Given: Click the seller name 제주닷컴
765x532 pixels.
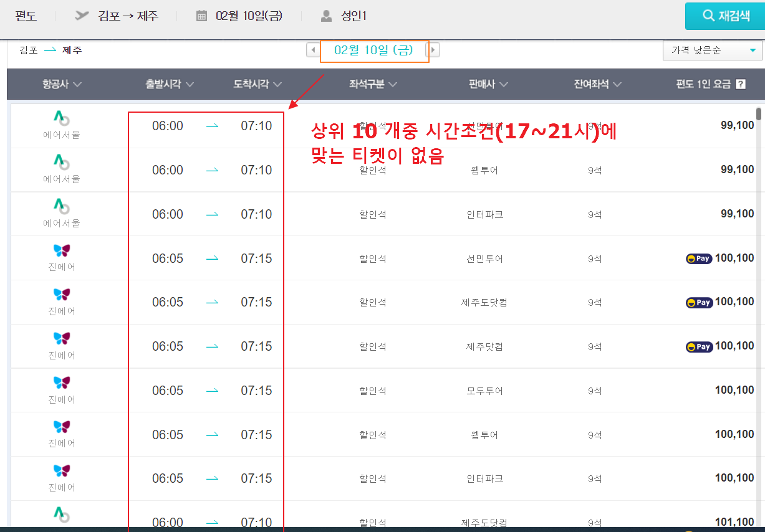Looking at the screenshot, I should pos(484,347).
